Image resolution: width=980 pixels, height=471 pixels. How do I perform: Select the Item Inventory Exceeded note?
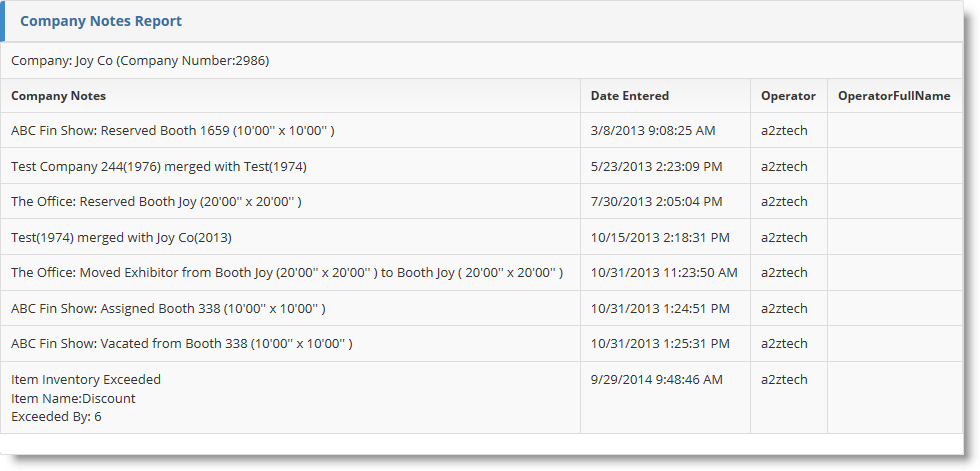click(x=86, y=380)
